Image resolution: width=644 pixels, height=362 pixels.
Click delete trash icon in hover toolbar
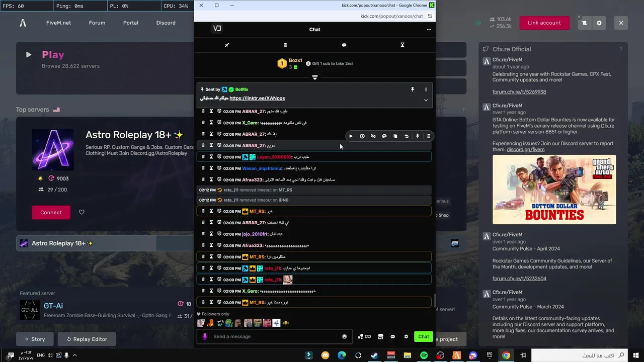[429, 136]
